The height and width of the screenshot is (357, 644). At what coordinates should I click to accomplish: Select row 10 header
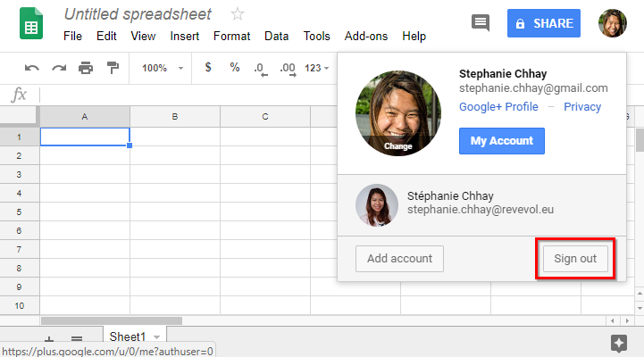pos(19,306)
